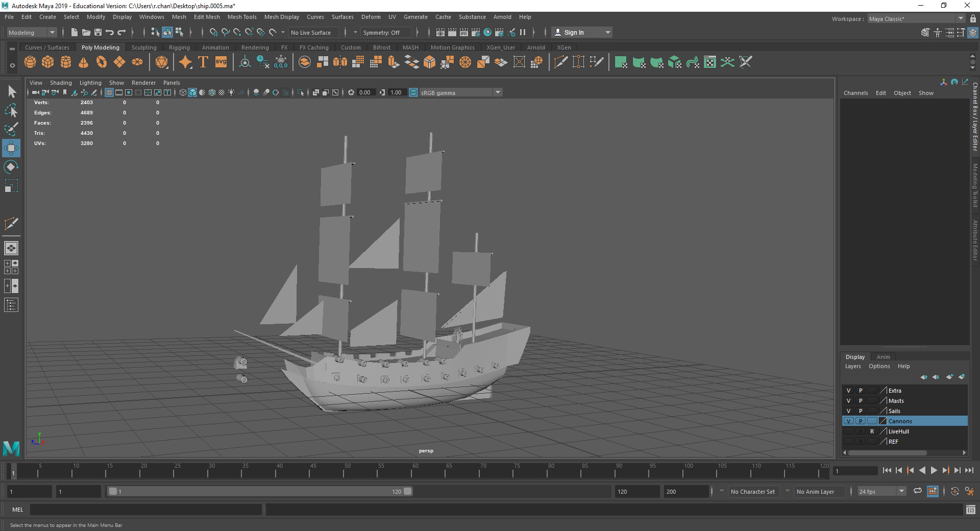The height and width of the screenshot is (531, 980).
Task: Select the polygon sphere shelf icon
Action: pyautogui.click(x=30, y=62)
